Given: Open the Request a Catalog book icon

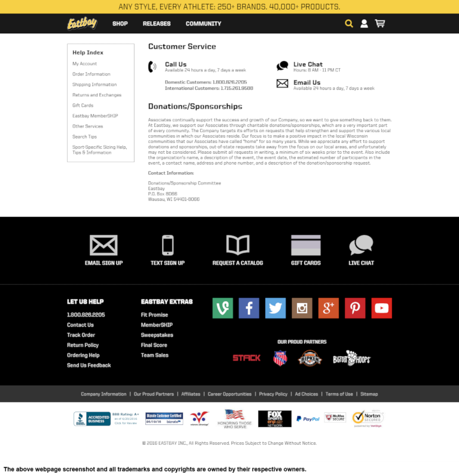Looking at the screenshot, I should coord(238,245).
